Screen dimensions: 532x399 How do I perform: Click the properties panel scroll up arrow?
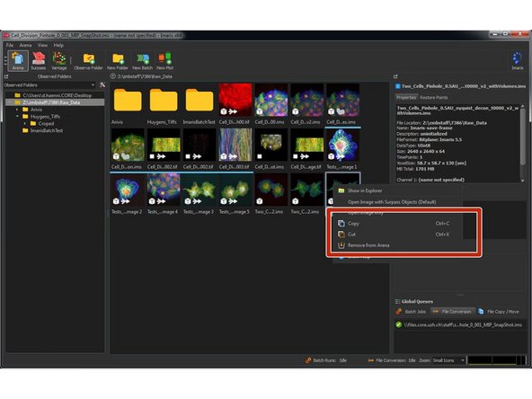(522, 106)
